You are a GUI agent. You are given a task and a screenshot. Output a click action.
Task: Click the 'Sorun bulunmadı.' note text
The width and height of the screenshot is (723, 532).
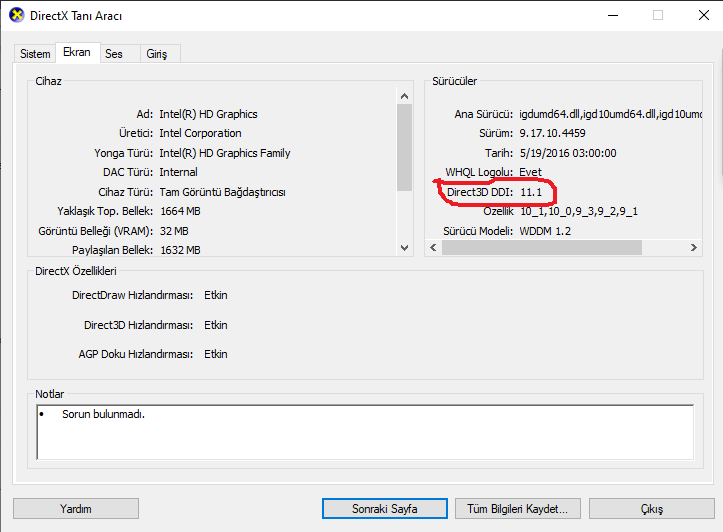coord(103,414)
